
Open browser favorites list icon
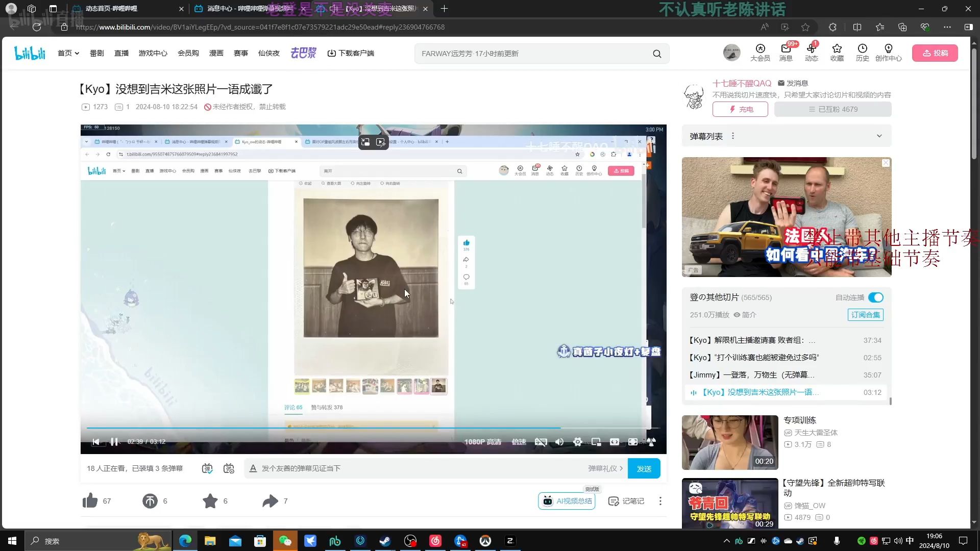point(880,27)
